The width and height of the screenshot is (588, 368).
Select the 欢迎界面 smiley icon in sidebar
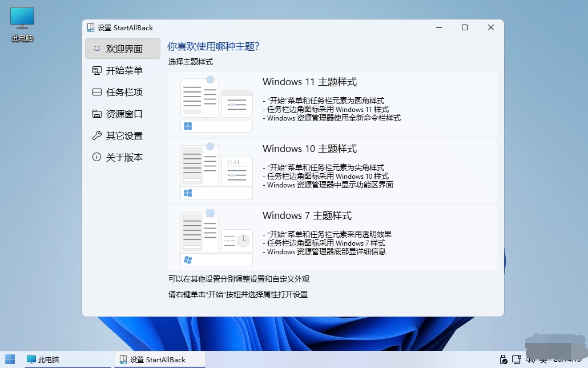[x=96, y=49]
